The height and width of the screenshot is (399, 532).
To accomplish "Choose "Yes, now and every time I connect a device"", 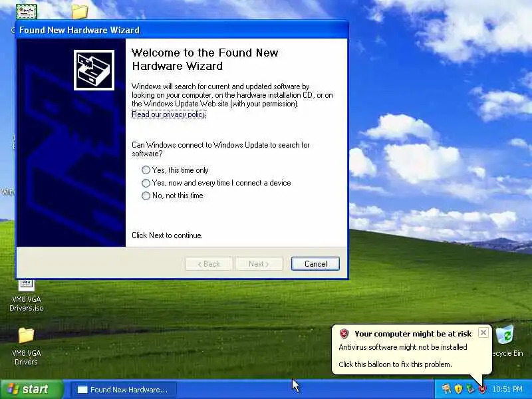I will 216,183.
